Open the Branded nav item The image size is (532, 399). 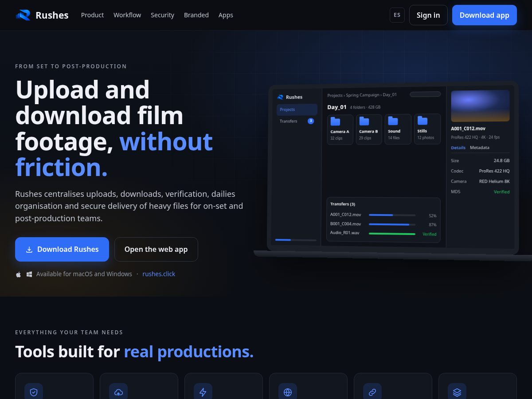(196, 15)
